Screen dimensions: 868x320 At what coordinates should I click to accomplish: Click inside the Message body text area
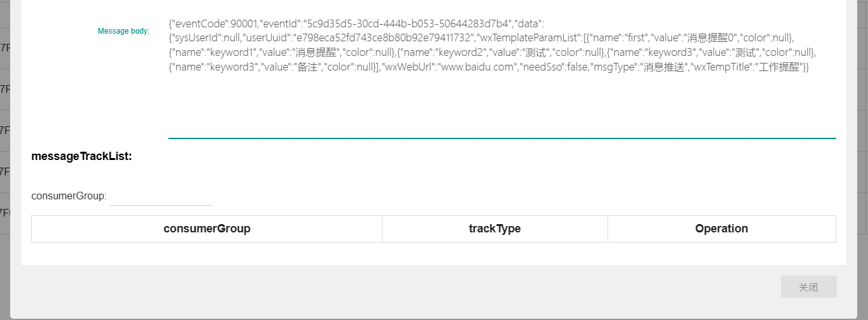tap(502, 75)
